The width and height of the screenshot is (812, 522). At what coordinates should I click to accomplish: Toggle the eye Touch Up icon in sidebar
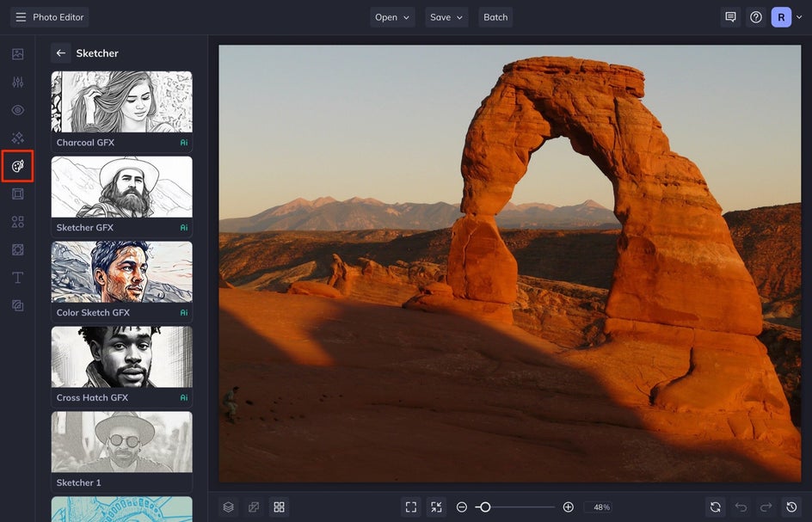click(x=17, y=110)
